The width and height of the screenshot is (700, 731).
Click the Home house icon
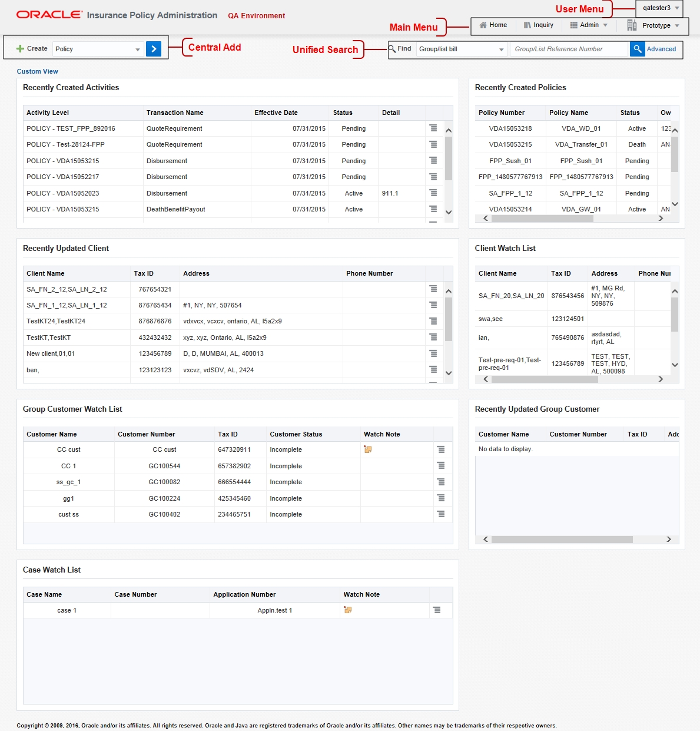point(483,25)
